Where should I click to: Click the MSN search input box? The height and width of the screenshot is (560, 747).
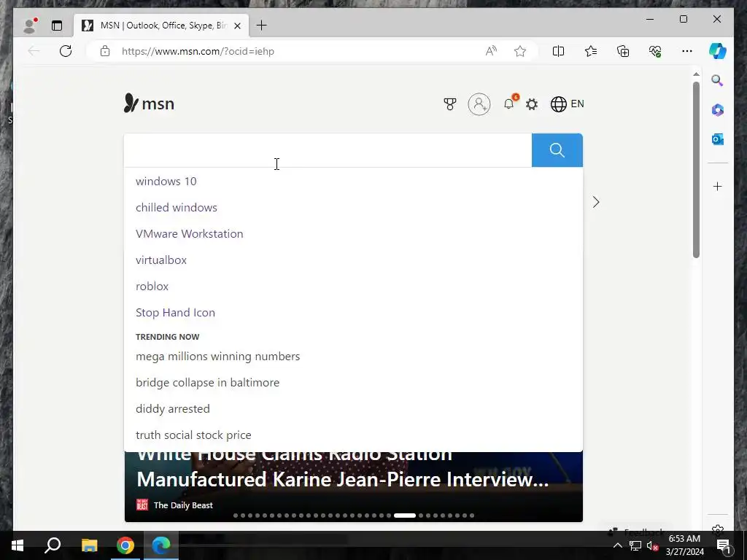tap(328, 150)
